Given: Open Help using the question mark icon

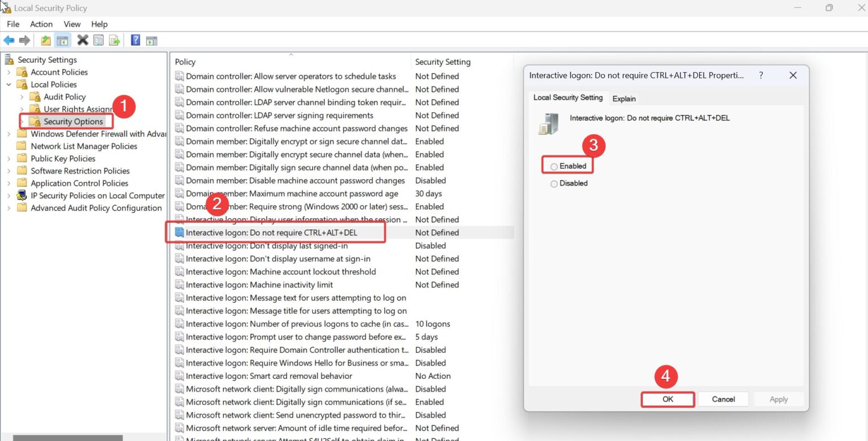Looking at the screenshot, I should click(x=136, y=40).
